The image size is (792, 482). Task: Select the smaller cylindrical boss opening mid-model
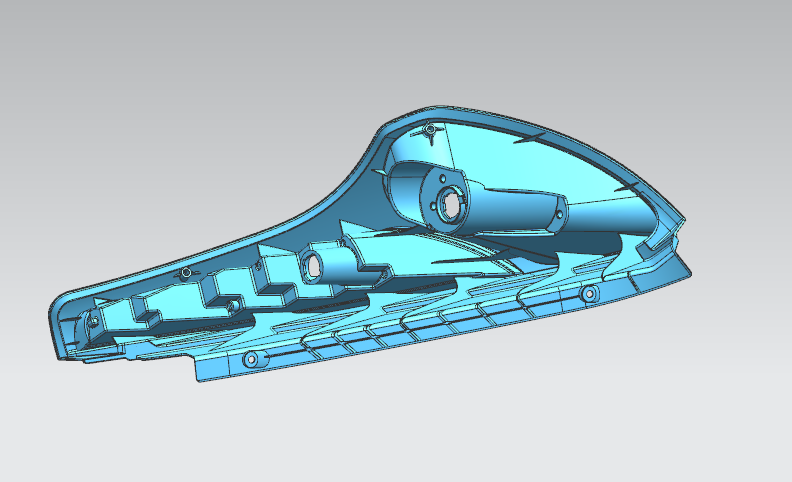(x=313, y=266)
